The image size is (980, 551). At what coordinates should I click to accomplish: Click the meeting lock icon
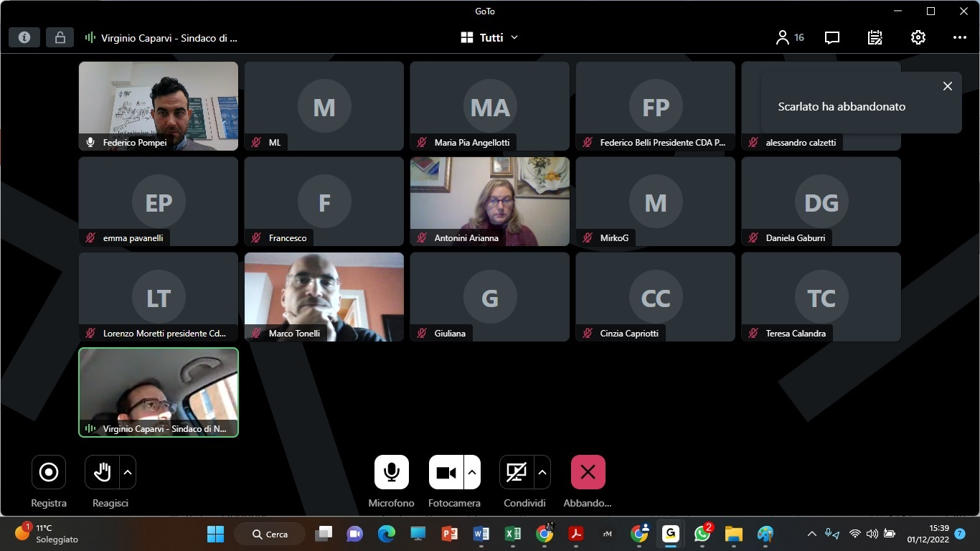pos(60,38)
